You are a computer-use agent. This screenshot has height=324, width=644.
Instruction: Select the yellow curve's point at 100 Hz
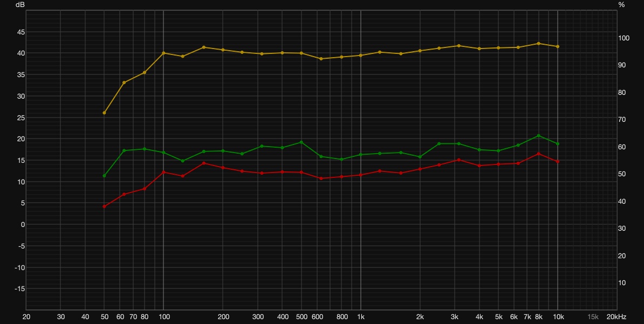click(x=163, y=53)
